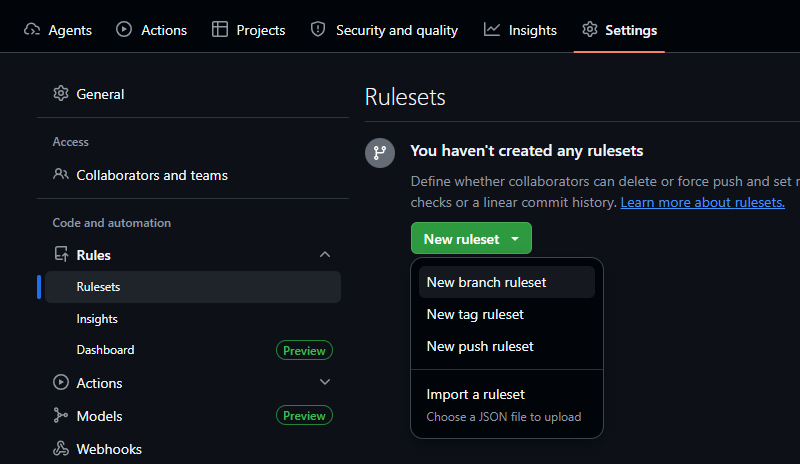The width and height of the screenshot is (800, 464).
Task: Open General settings gear icon in sidebar
Action: [x=61, y=94]
